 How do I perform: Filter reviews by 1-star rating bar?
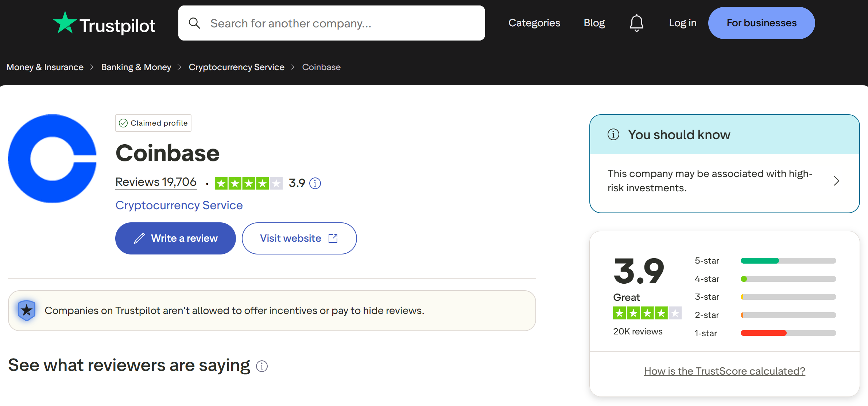point(788,333)
